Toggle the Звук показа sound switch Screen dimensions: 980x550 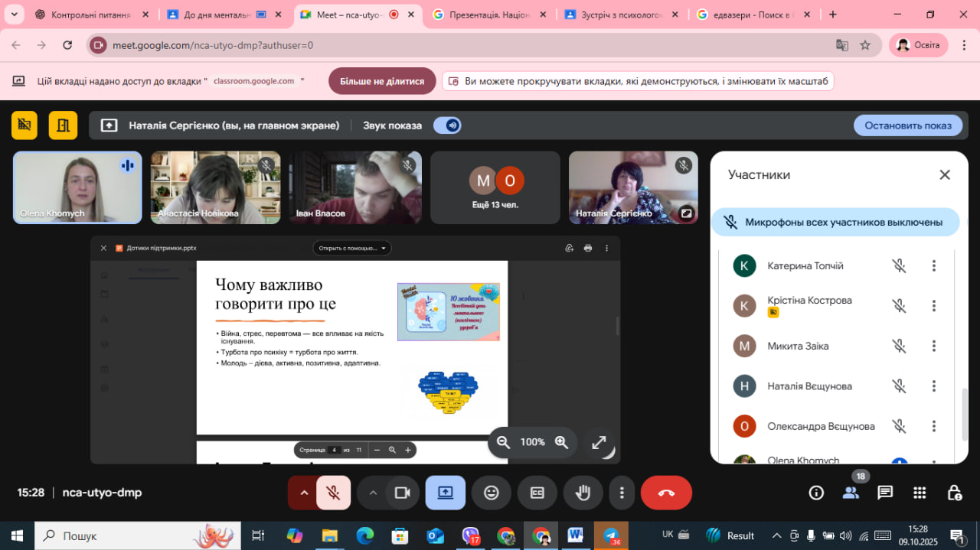click(447, 125)
